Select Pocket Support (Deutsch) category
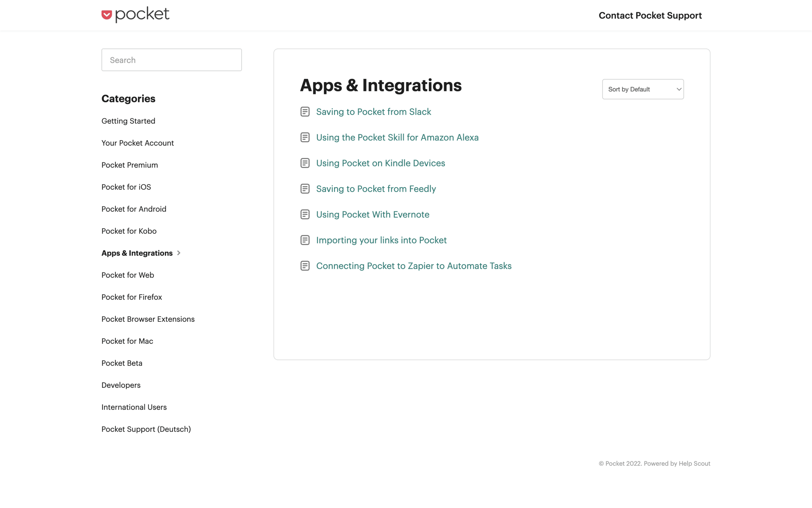The width and height of the screenshot is (812, 508). [x=146, y=429]
